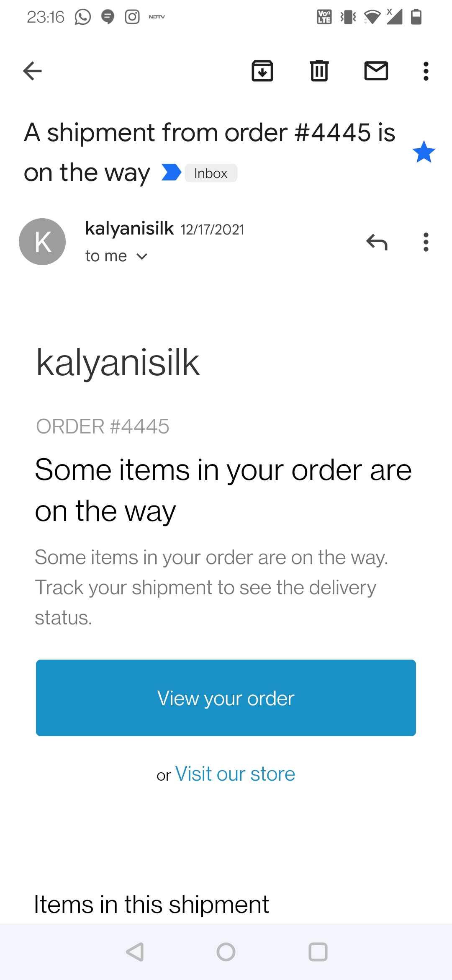Tap the Inbox label chip
The image size is (452, 980).
click(211, 173)
